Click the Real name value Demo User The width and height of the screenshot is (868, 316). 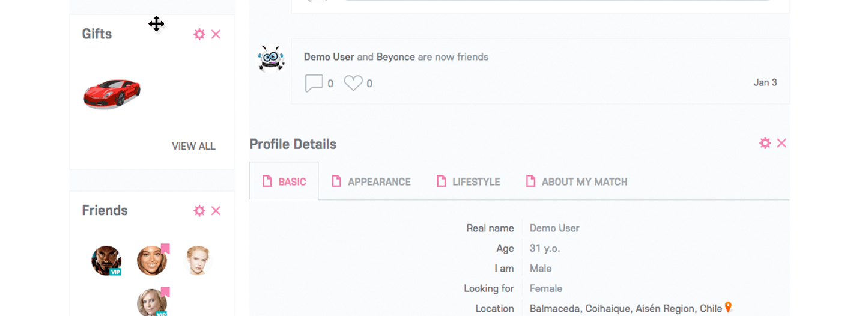tap(554, 228)
